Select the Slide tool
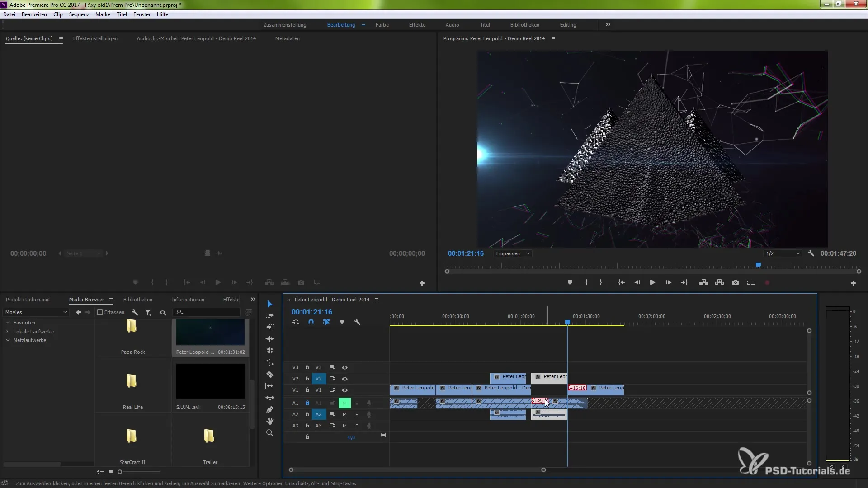The width and height of the screenshot is (868, 488). click(270, 398)
